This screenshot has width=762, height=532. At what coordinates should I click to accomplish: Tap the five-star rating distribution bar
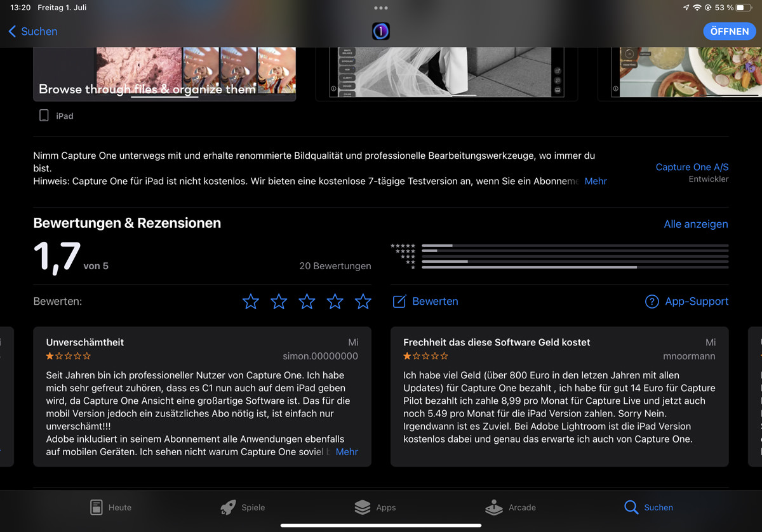click(x=575, y=246)
